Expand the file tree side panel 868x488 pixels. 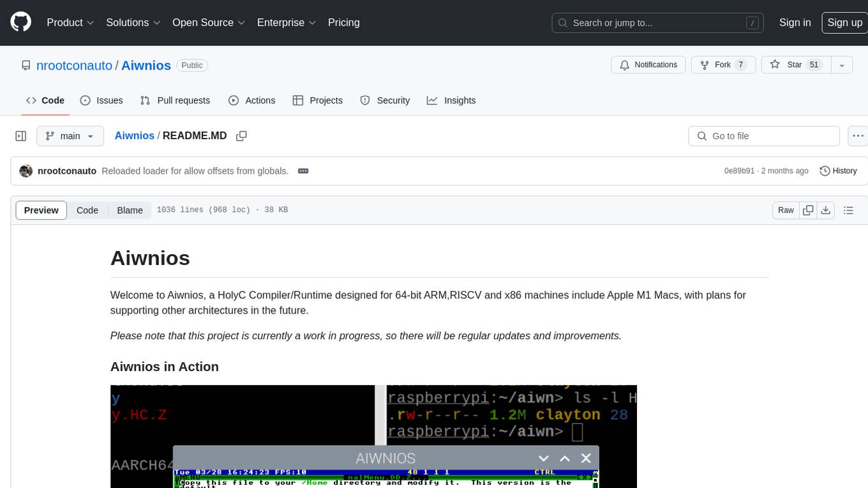20,136
